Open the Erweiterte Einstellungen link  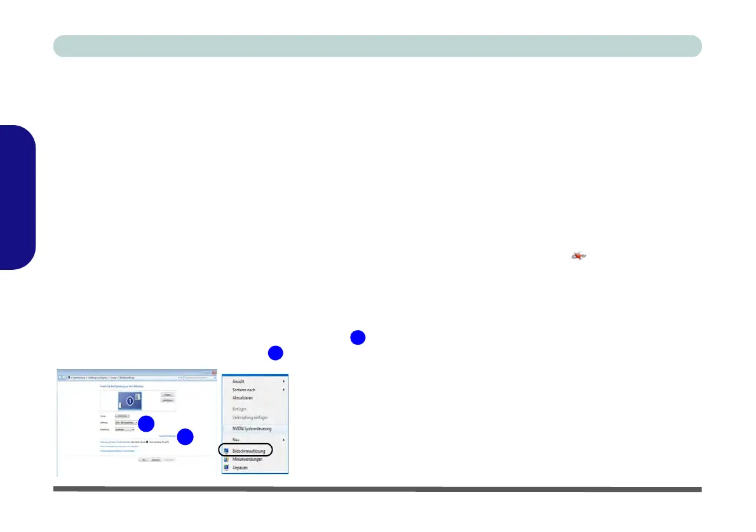(x=167, y=436)
